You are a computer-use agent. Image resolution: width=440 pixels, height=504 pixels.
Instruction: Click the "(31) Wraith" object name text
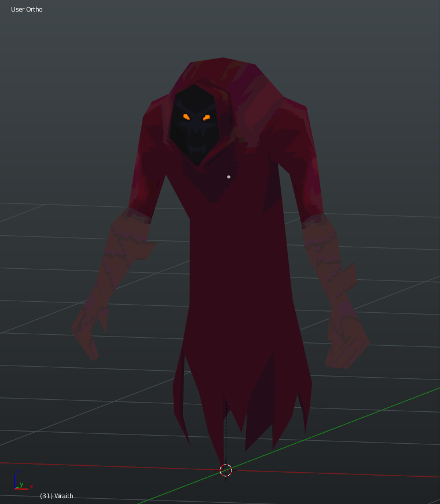coord(57,496)
